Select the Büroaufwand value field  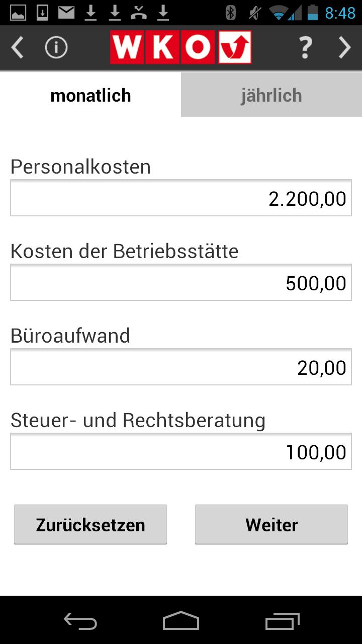click(181, 366)
